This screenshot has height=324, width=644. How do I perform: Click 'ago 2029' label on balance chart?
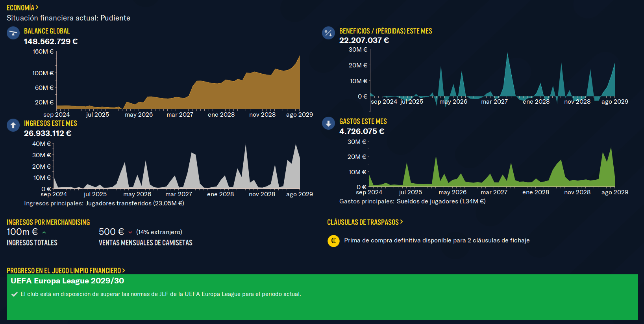pyautogui.click(x=300, y=115)
